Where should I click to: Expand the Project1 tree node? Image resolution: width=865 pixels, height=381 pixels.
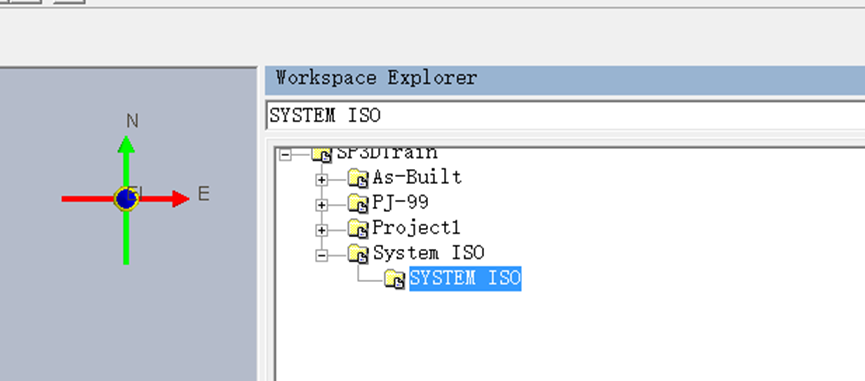point(322,230)
